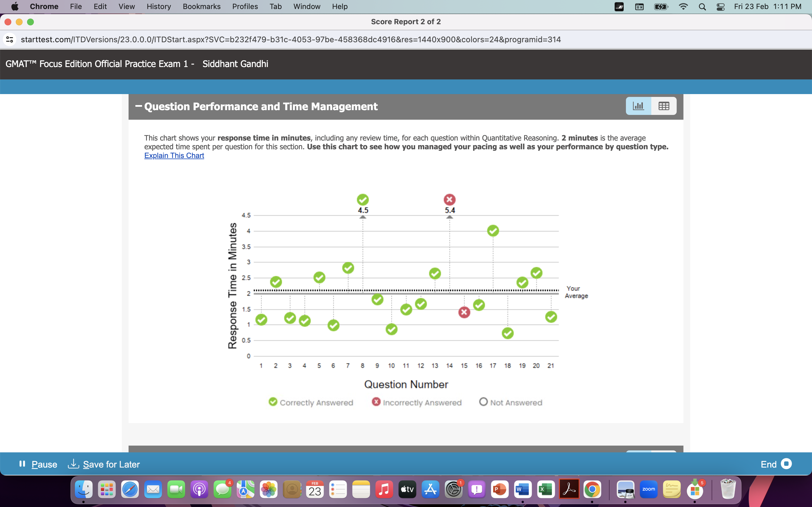Open the site info icon in address bar
Viewport: 812px width, 507px height.
click(10, 39)
